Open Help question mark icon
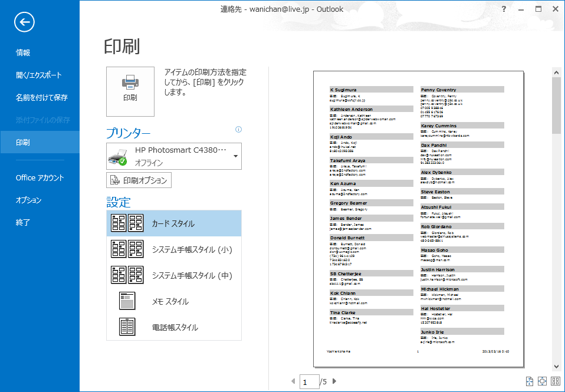Image resolution: width=565 pixels, height=392 pixels. [504, 9]
